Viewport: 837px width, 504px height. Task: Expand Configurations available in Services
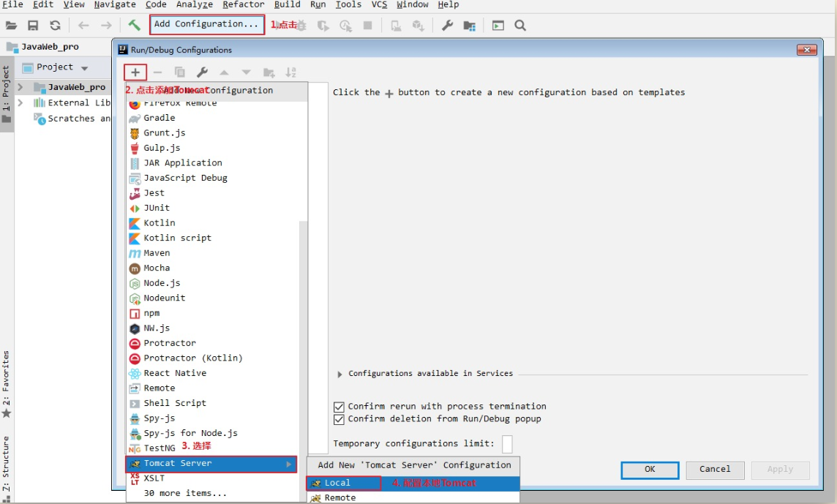tap(339, 375)
